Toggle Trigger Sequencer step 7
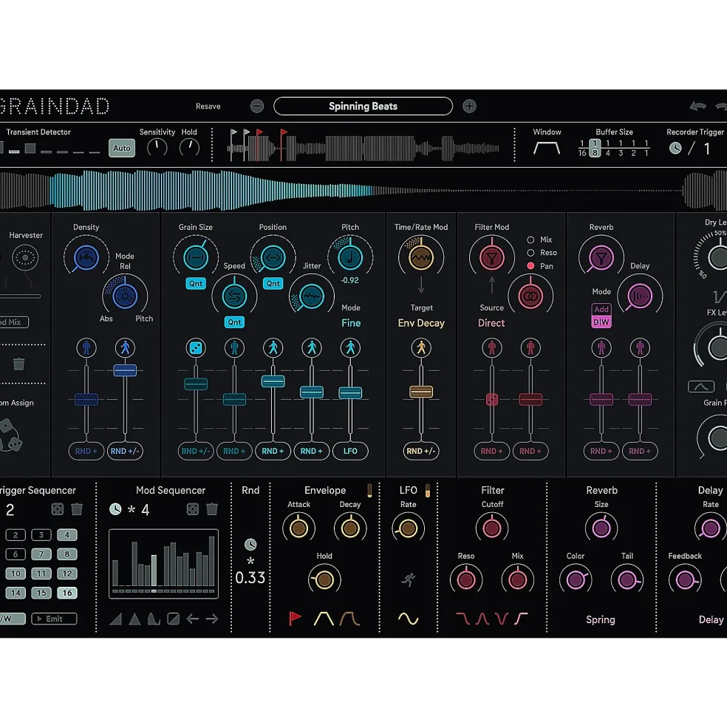This screenshot has height=728, width=727. click(41, 554)
